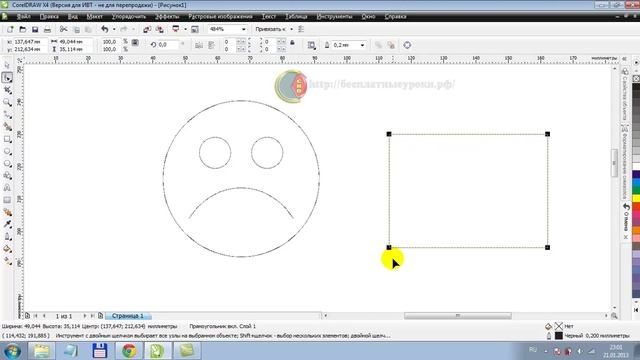Click the Copy icon in toolbar

click(x=76, y=29)
